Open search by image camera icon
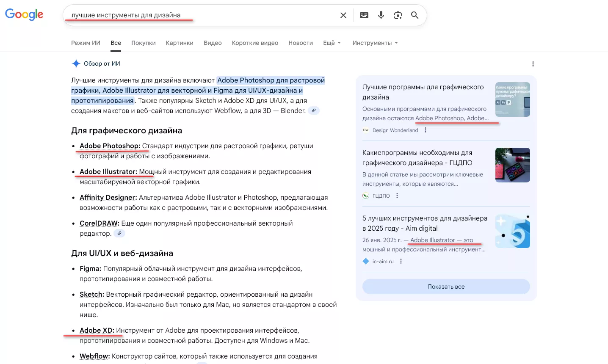608x364 pixels. (x=398, y=15)
